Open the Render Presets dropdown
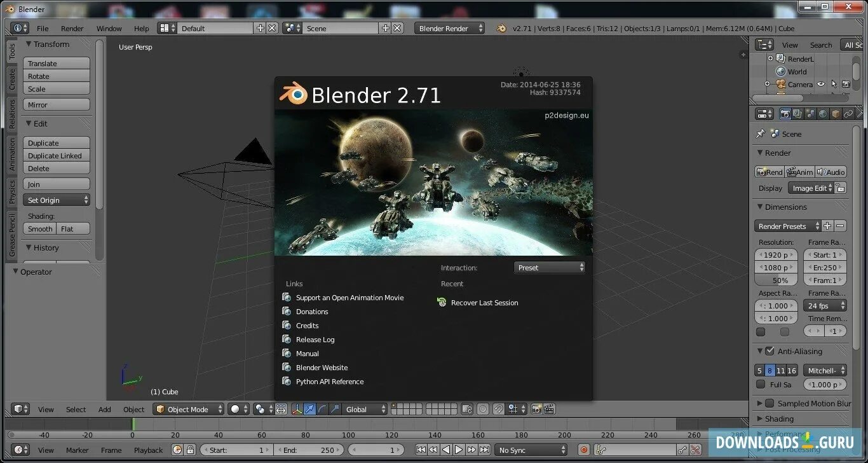The width and height of the screenshot is (868, 463). [x=788, y=226]
